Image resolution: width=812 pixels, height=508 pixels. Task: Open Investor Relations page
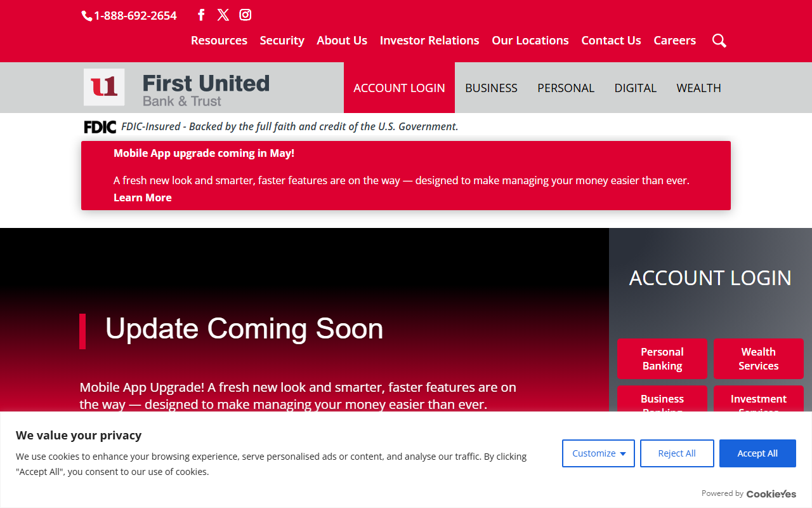(x=429, y=40)
